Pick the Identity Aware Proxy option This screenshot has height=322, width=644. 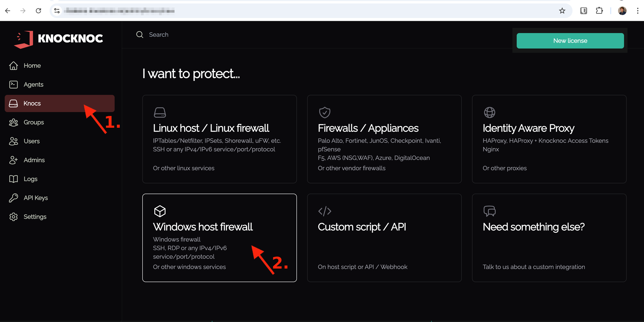pos(549,139)
